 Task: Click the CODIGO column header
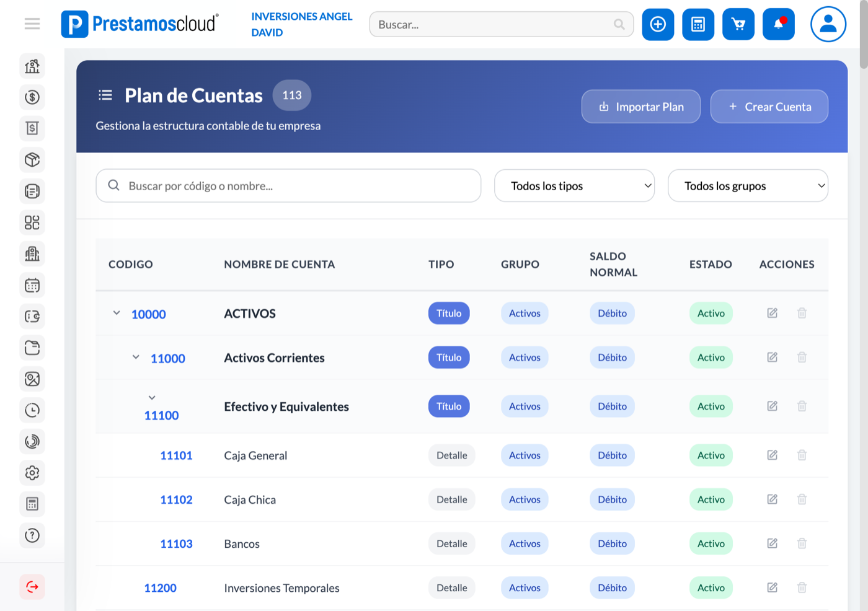130,265
